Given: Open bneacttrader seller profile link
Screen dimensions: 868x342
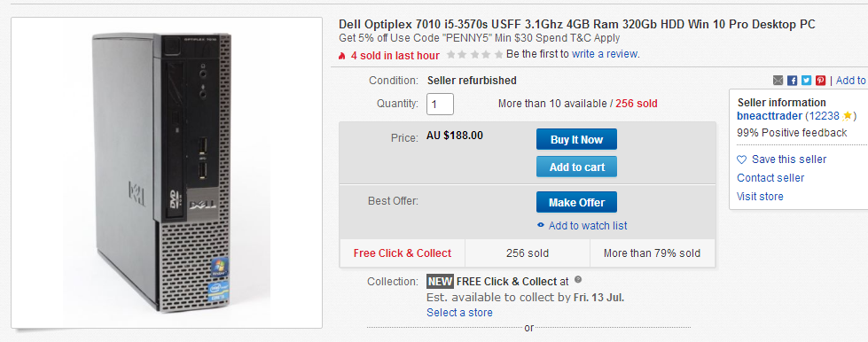Looking at the screenshot, I should coord(770,116).
